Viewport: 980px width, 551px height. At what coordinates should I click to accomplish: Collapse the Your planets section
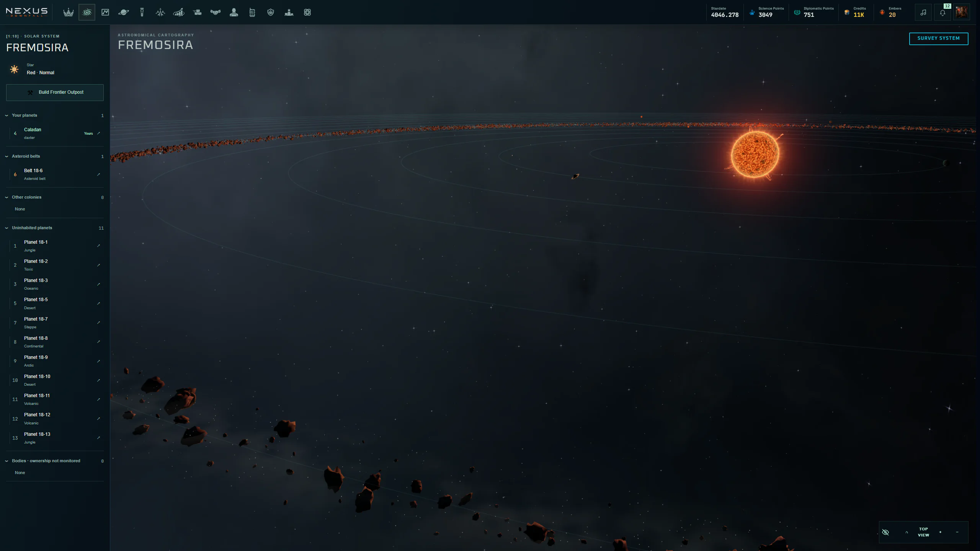[x=54, y=116]
